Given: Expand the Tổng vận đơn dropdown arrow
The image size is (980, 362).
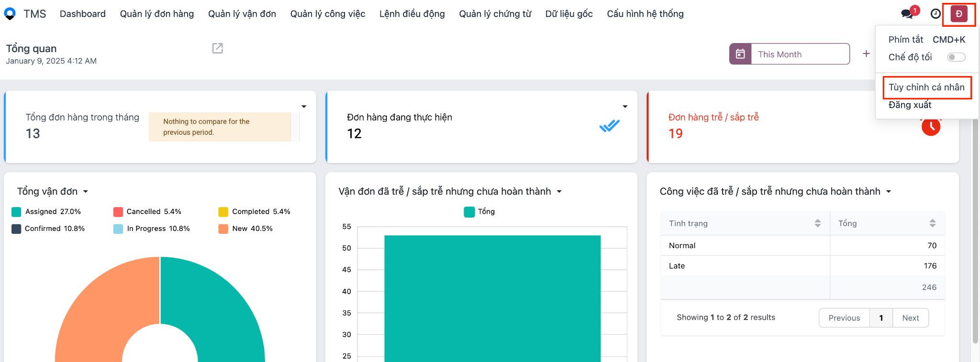Looking at the screenshot, I should tap(86, 192).
